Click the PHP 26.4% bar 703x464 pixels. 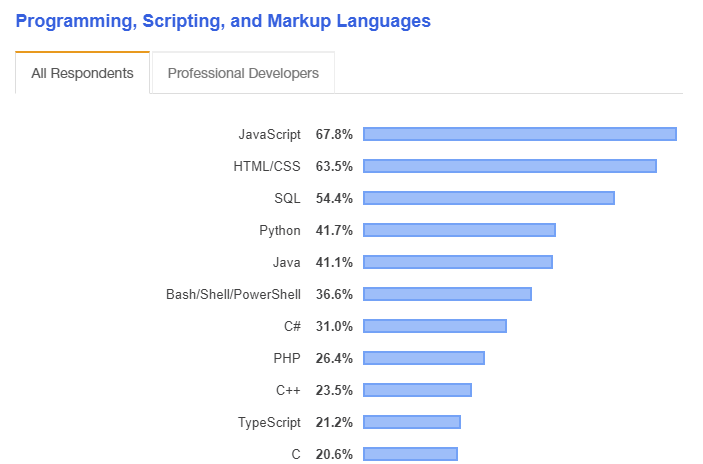[424, 358]
